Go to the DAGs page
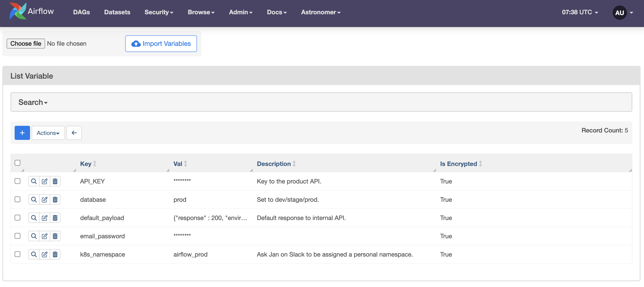This screenshot has width=644, height=287. (x=81, y=12)
